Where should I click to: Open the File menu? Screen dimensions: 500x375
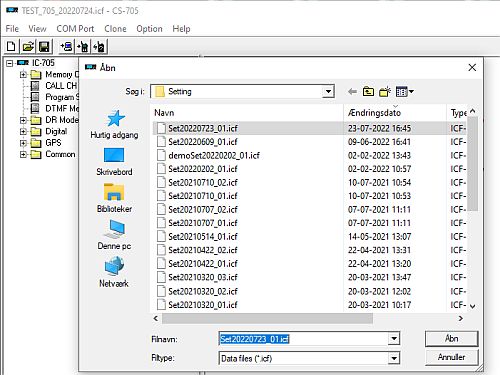click(12, 29)
